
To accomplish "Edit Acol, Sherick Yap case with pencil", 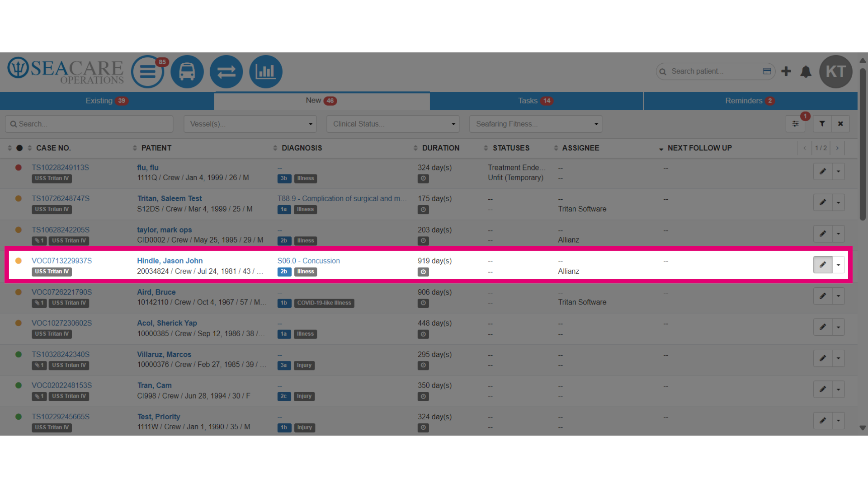I will 823,327.
